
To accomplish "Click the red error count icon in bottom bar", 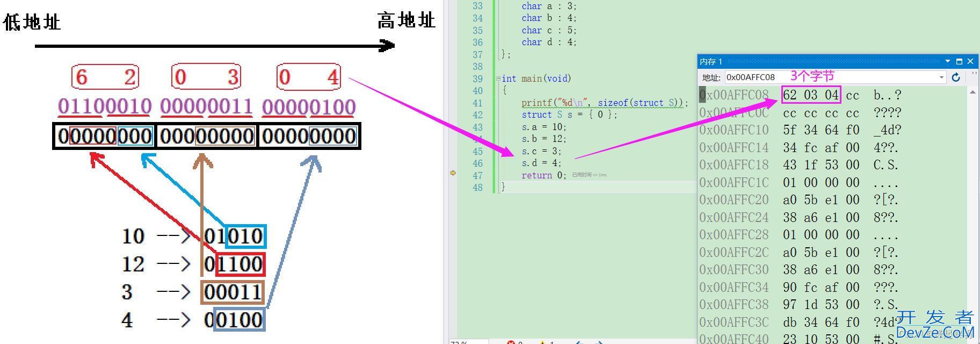I will coord(511,342).
